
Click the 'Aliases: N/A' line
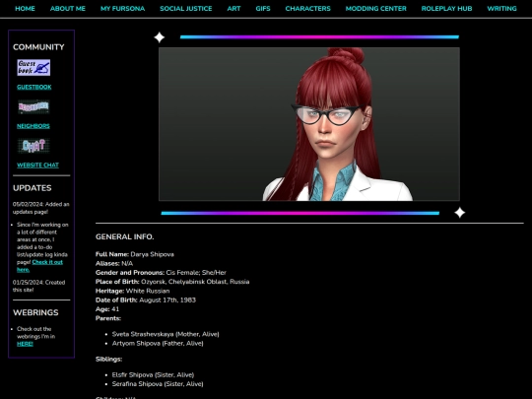(x=114, y=264)
